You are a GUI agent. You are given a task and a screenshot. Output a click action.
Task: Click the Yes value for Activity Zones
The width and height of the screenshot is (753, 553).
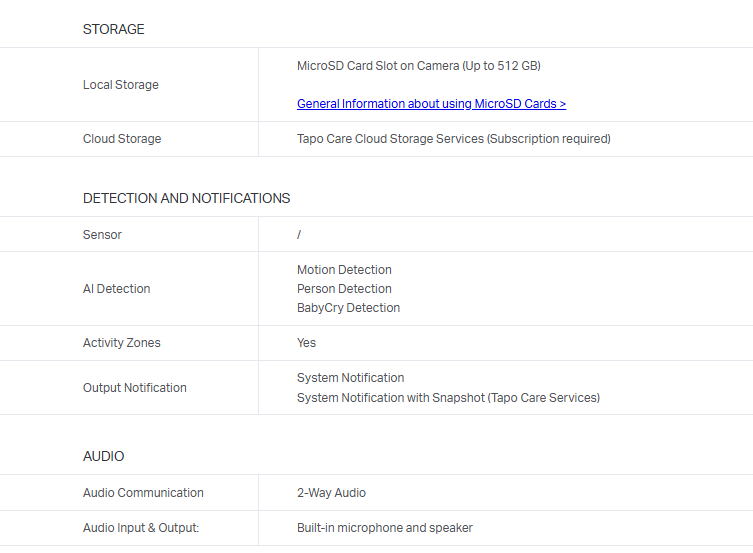pos(306,343)
